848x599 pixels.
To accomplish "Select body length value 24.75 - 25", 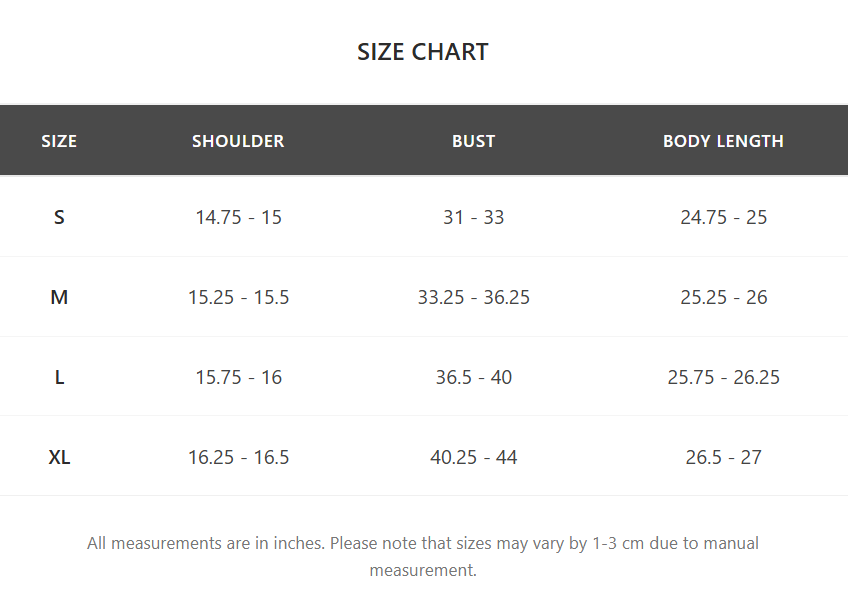I will pos(723,217).
